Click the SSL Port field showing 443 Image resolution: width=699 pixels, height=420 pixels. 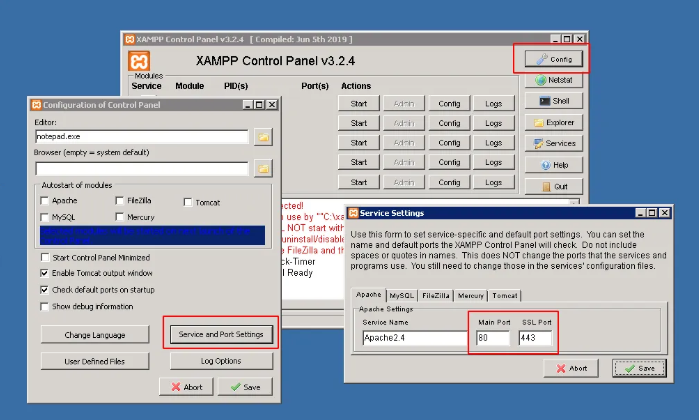click(x=535, y=338)
